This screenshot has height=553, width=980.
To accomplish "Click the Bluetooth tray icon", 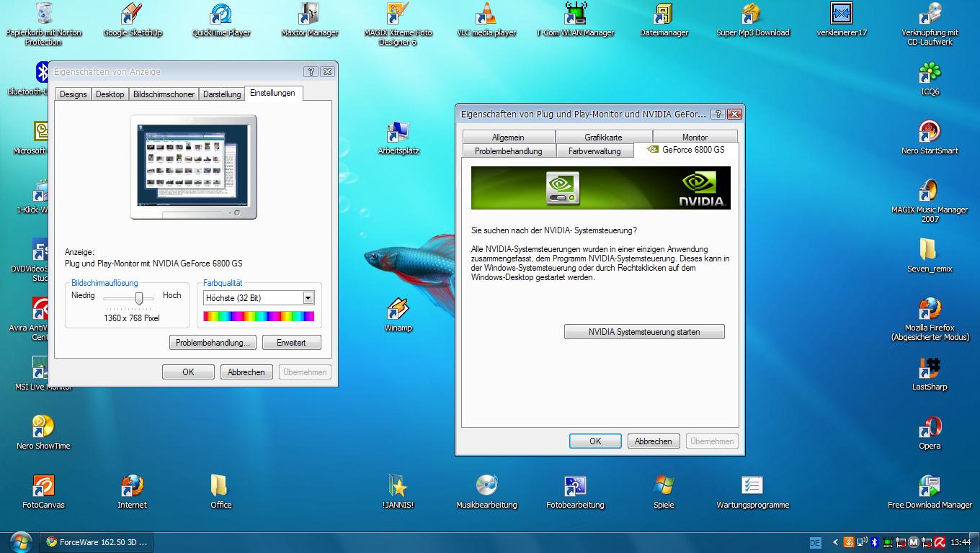I will tap(874, 542).
